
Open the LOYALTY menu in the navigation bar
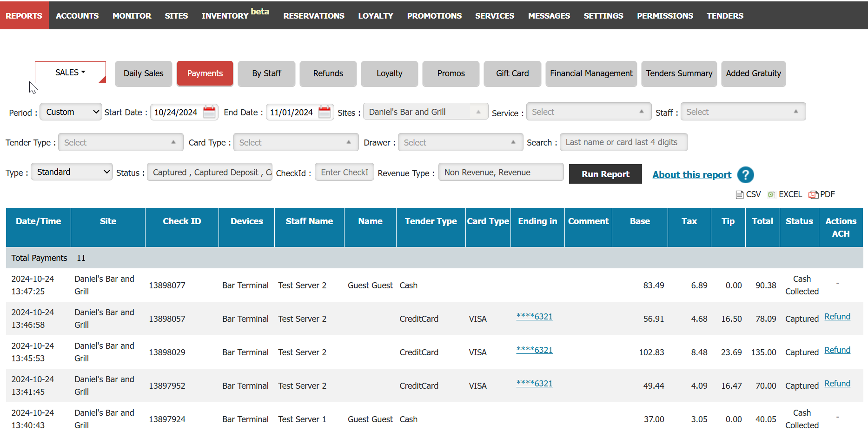click(375, 16)
